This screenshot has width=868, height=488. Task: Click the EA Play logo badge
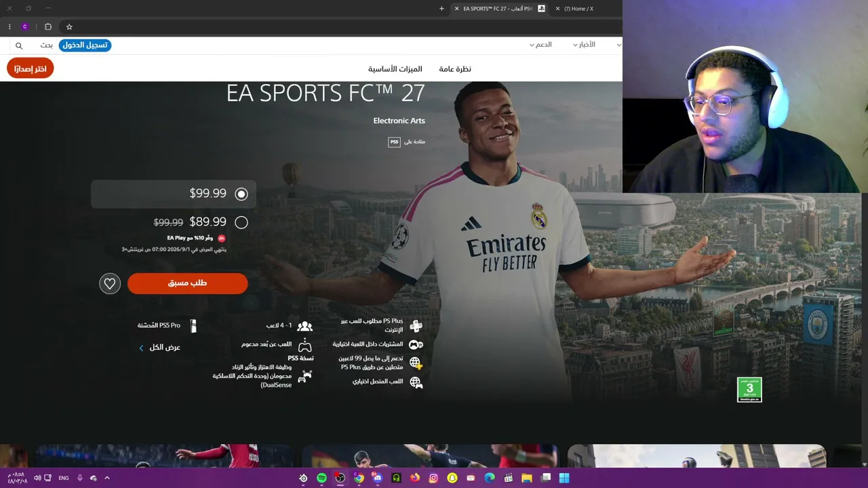tap(221, 239)
